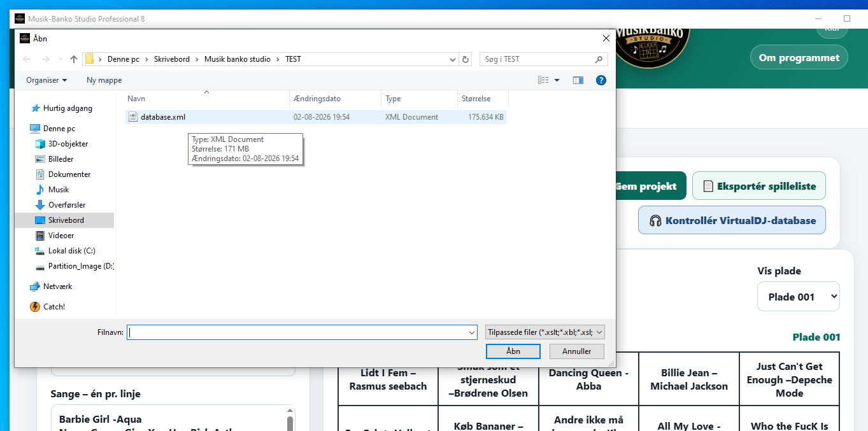Click the 'Billie Jean – Michael Jackson' cell
Screen dimensions: 868x431
click(689, 379)
